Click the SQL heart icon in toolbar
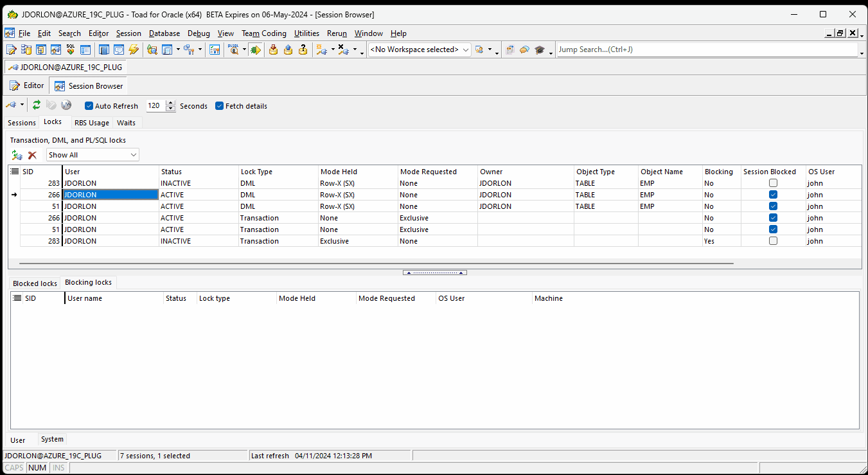Image resolution: width=868 pixels, height=475 pixels. coord(71,49)
